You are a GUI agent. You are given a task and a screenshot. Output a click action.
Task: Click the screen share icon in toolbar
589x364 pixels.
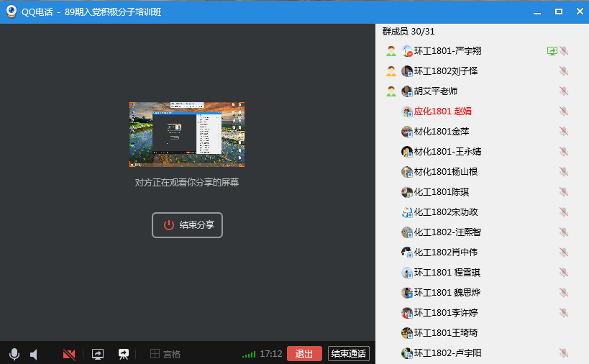98,354
